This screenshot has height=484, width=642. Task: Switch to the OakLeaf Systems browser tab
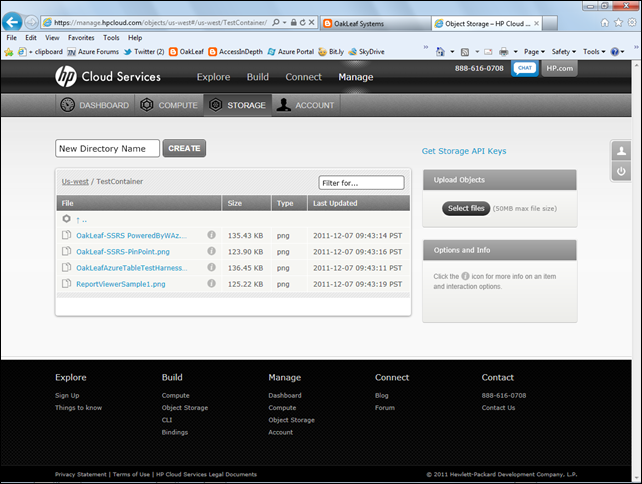tap(375, 23)
